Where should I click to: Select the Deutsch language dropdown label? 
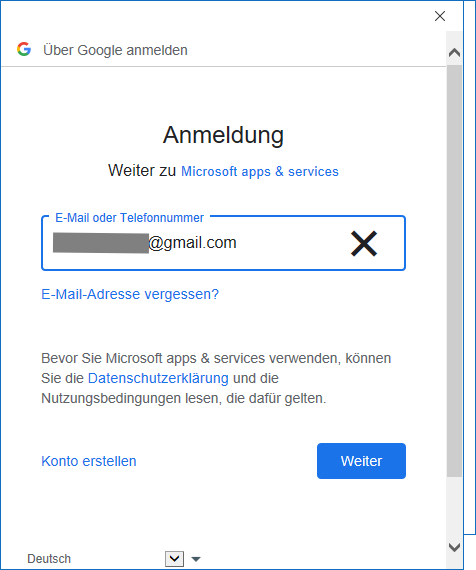(x=49, y=559)
